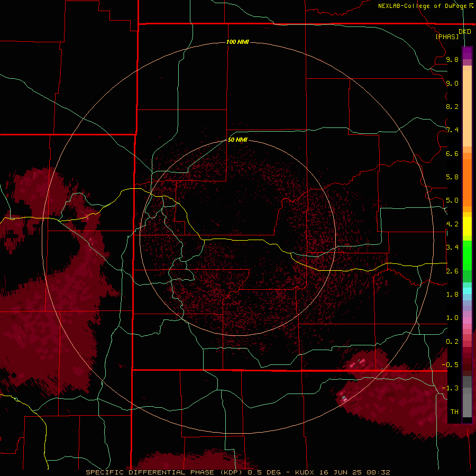Click the 6.6 scale value

452,153
